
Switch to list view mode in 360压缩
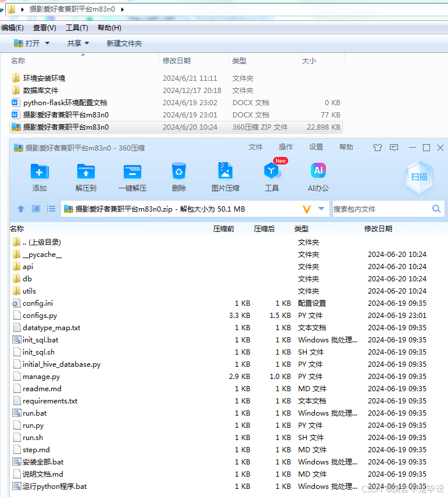pos(51,209)
